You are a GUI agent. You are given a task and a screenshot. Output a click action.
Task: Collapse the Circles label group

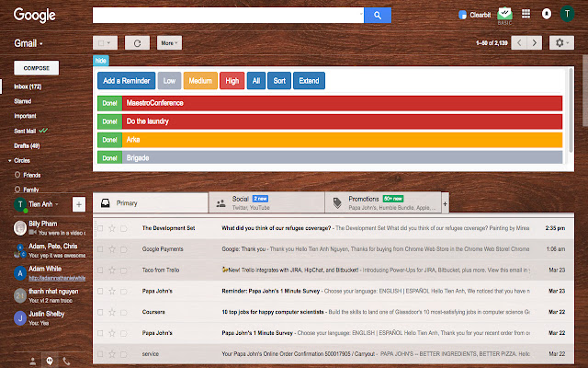pos(10,161)
